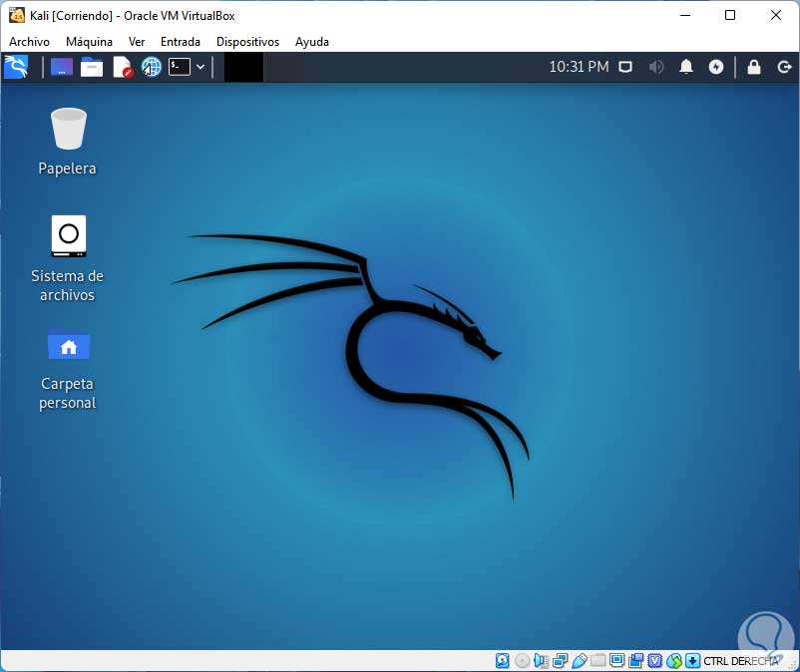Toggle the muted volume speaker icon
Image resolution: width=800 pixels, height=672 pixels.
[656, 67]
